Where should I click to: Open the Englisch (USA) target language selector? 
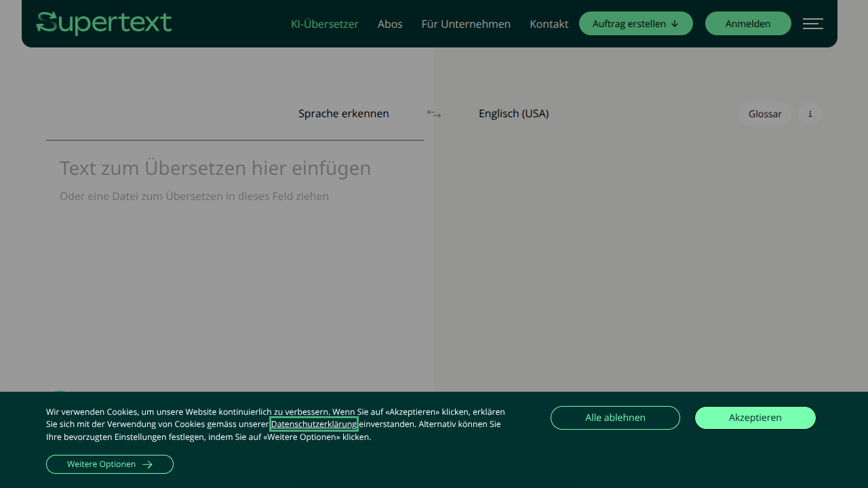513,113
